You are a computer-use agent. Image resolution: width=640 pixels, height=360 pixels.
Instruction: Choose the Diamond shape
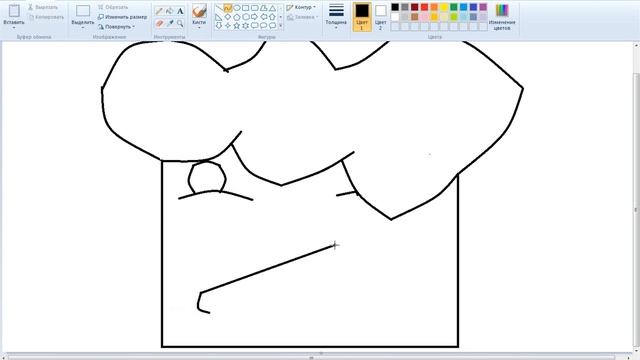point(228,17)
